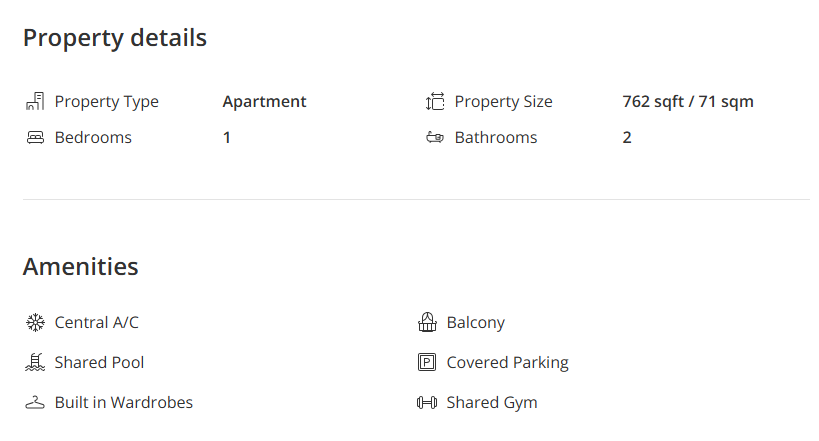Click the Shared Gym amenity label
Image resolution: width=819 pixels, height=441 pixels.
(x=492, y=402)
